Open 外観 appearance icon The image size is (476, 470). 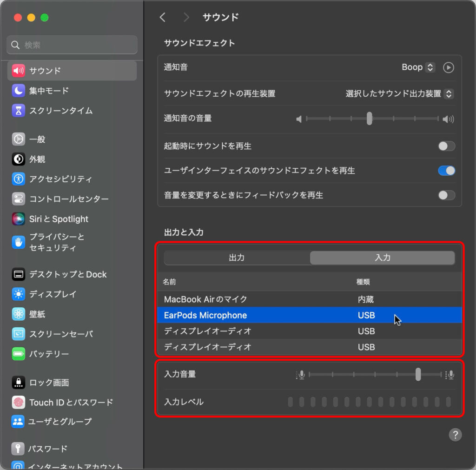tap(18, 159)
